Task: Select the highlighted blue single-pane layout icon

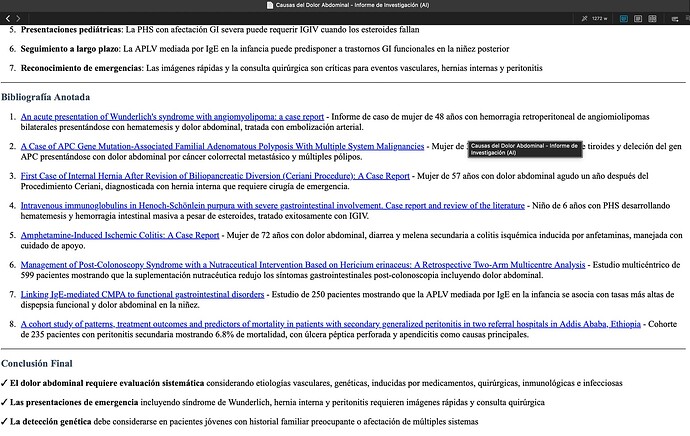Action: coord(625,18)
